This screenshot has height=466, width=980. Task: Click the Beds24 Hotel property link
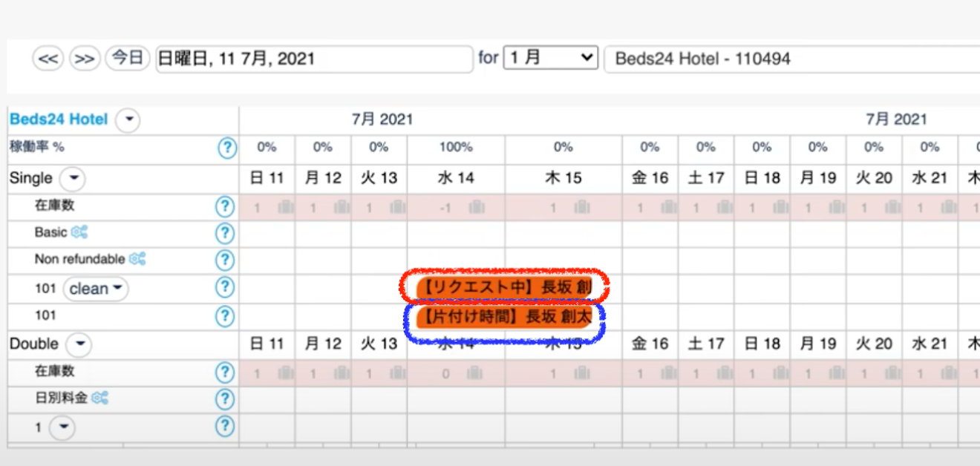point(59,119)
